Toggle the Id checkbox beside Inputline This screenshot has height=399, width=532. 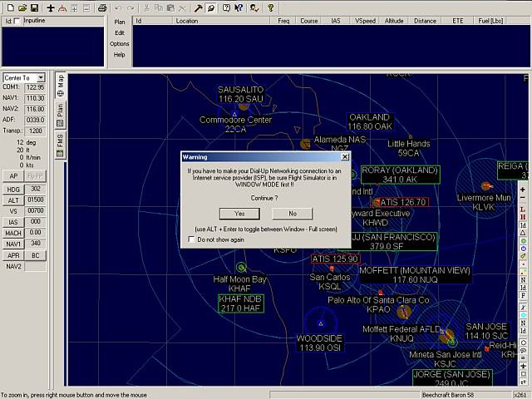tap(18, 20)
